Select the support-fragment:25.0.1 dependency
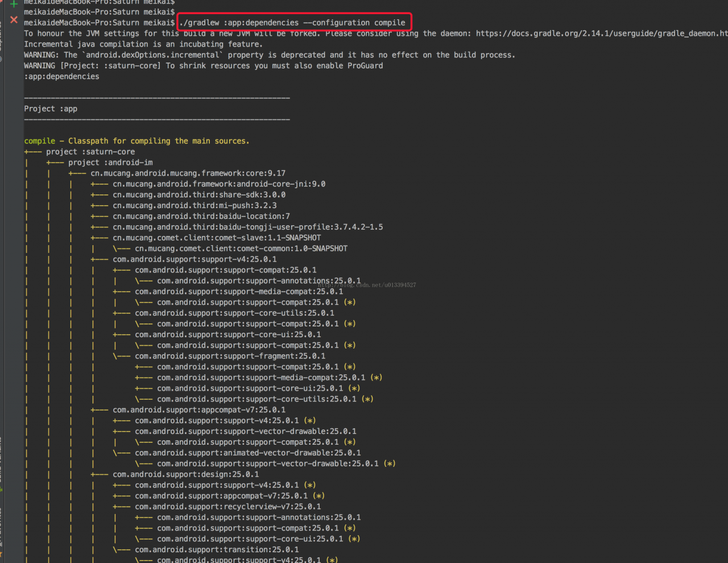 [x=230, y=357]
